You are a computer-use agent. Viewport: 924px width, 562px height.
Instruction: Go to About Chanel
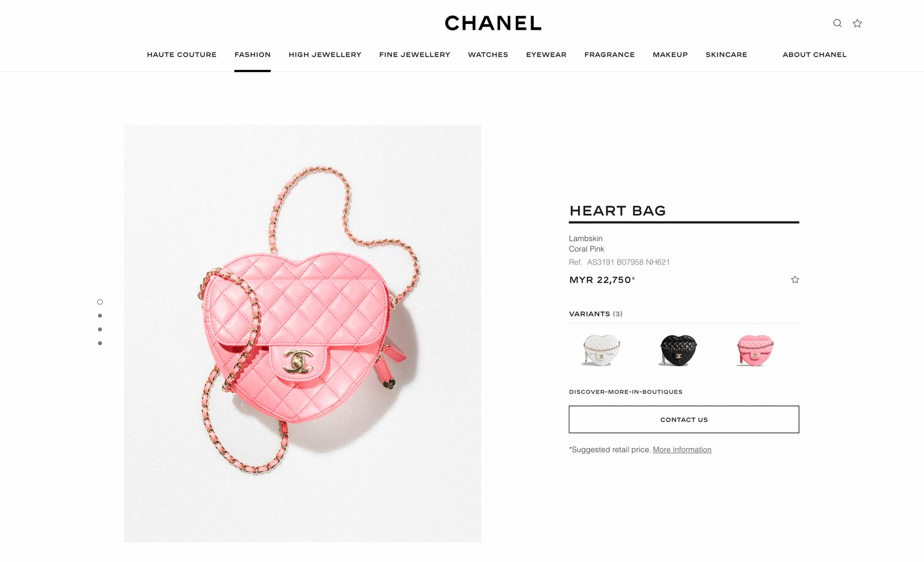(x=815, y=55)
